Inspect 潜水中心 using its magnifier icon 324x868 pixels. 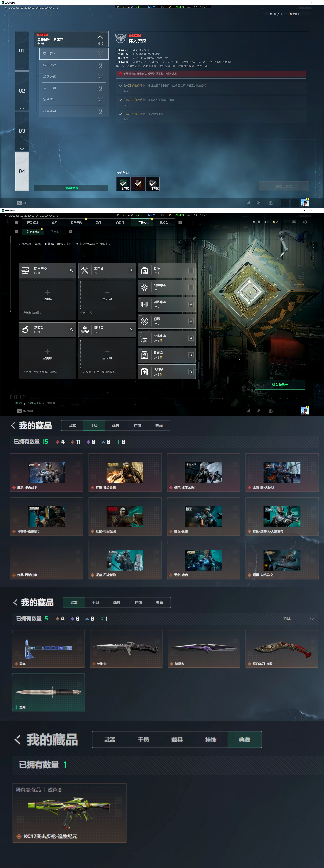191,338
